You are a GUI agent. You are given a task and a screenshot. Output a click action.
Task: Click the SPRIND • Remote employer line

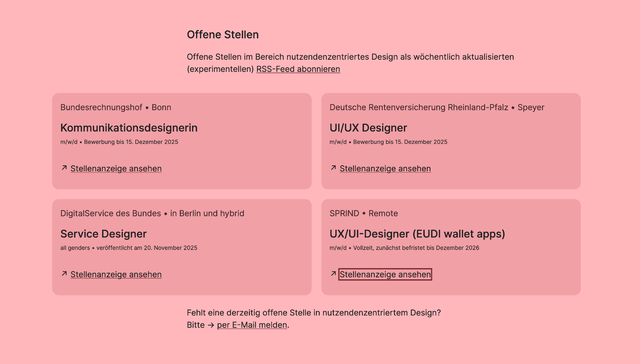click(x=364, y=213)
